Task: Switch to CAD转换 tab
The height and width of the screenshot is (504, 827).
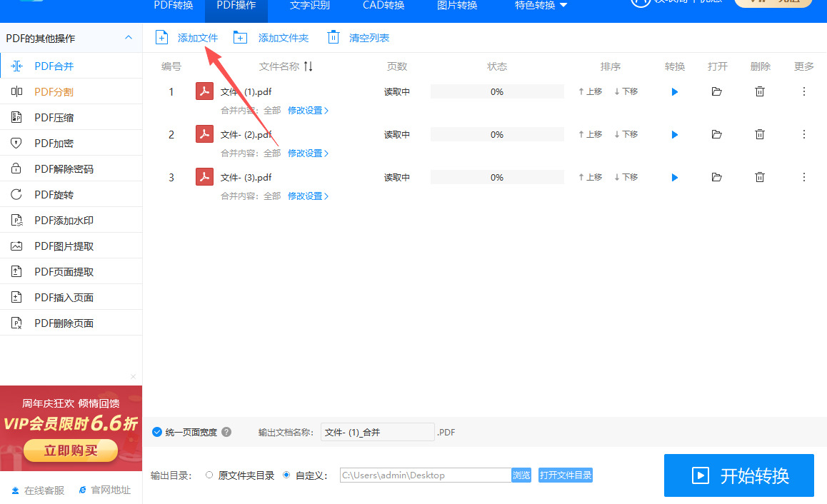Action: (384, 5)
